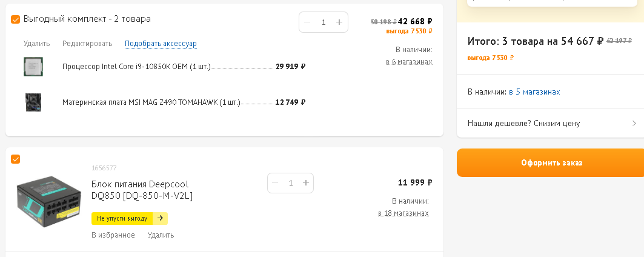Decrease Deepcool DQ850 quantity with minus
This screenshot has height=257, width=644.
point(275,183)
